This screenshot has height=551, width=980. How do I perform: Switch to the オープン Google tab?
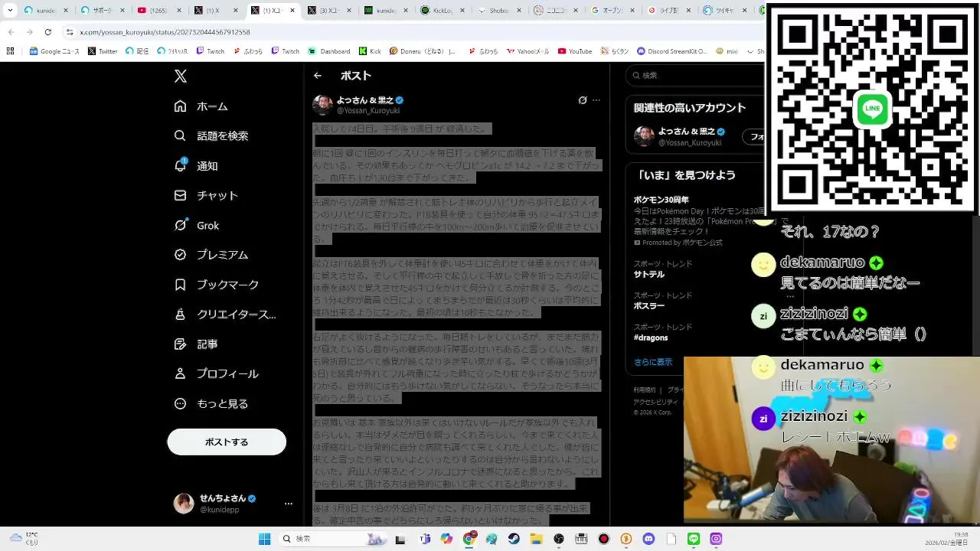[612, 11]
